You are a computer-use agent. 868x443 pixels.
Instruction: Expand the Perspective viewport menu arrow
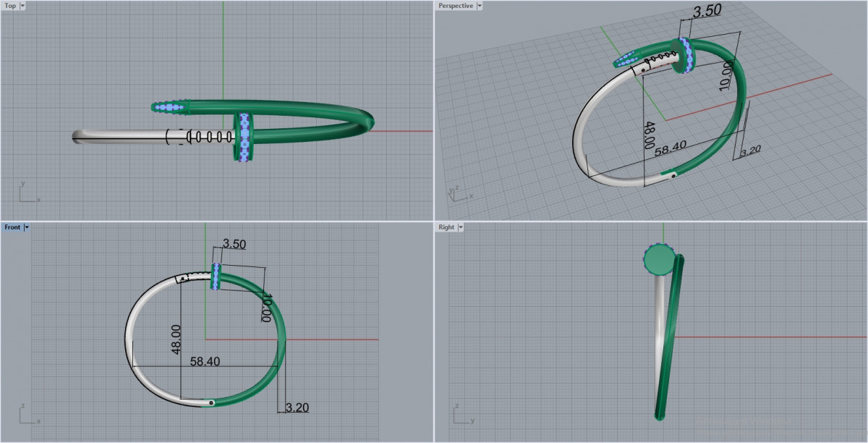pyautogui.click(x=480, y=6)
